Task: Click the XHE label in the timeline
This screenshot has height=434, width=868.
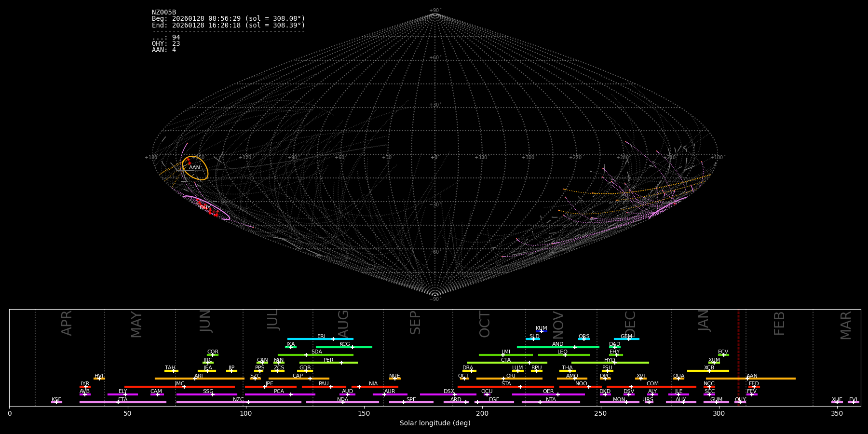Action: [x=837, y=400]
